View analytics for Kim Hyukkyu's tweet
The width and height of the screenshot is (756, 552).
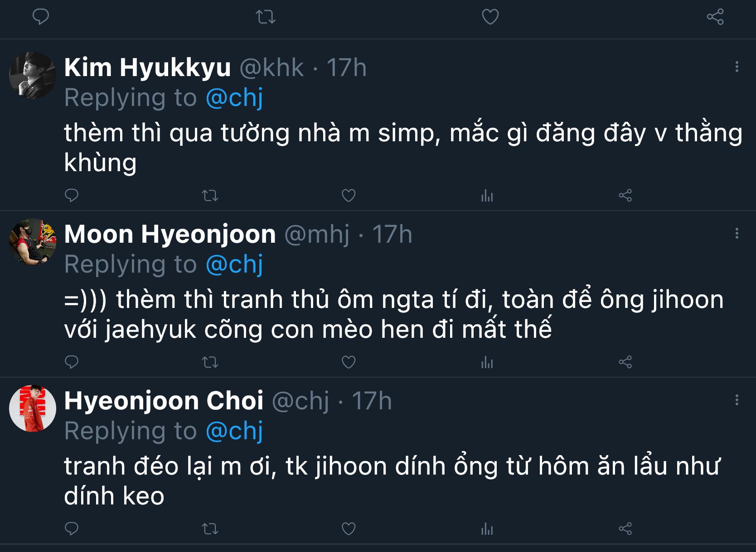(x=487, y=196)
